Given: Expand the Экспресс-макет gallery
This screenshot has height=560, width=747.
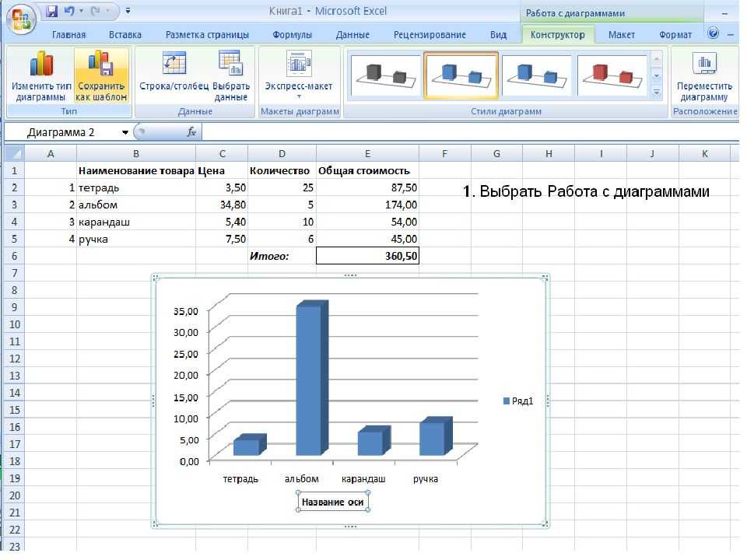Looking at the screenshot, I should pyautogui.click(x=299, y=74).
